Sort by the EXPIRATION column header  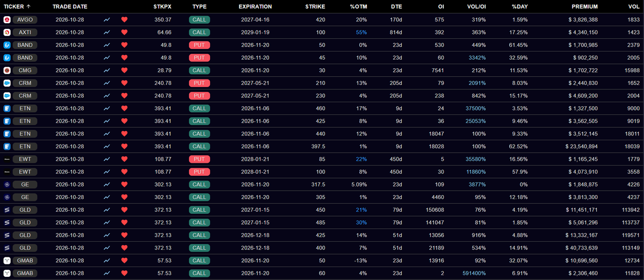point(255,6)
